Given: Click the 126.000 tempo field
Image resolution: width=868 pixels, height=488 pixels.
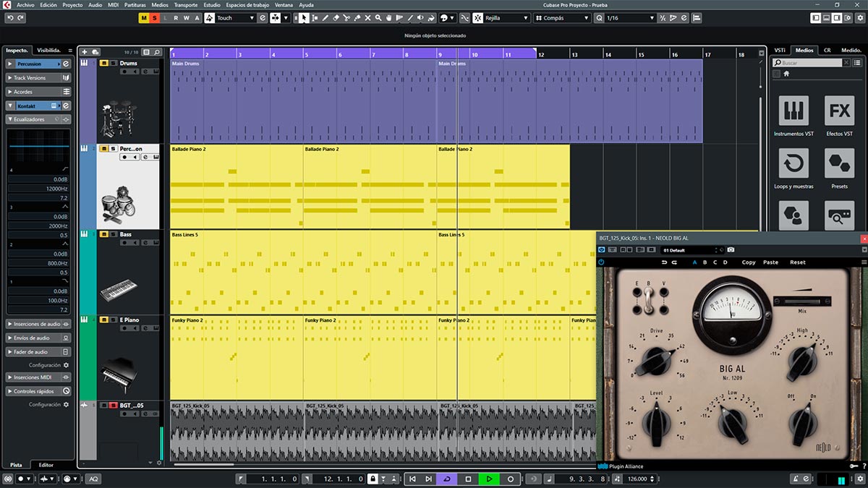Looking at the screenshot, I should pos(637,479).
